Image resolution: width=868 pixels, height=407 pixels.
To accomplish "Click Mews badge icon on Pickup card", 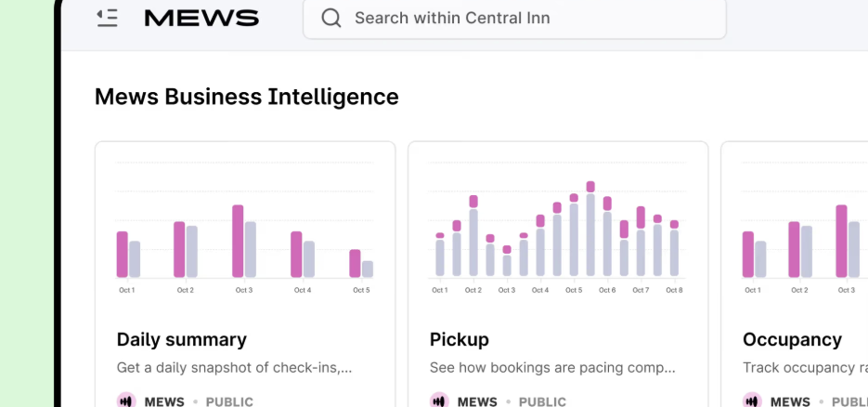I will [439, 401].
